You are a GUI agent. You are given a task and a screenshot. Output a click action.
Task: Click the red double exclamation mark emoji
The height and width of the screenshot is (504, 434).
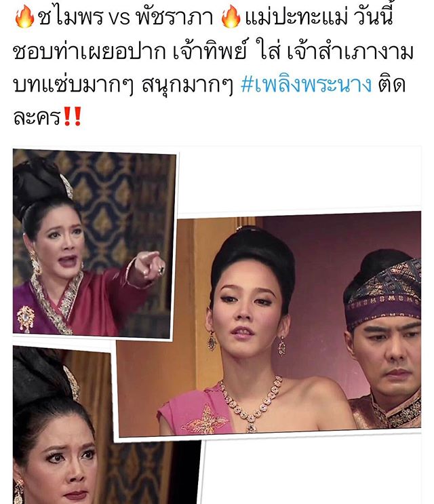tap(73, 117)
